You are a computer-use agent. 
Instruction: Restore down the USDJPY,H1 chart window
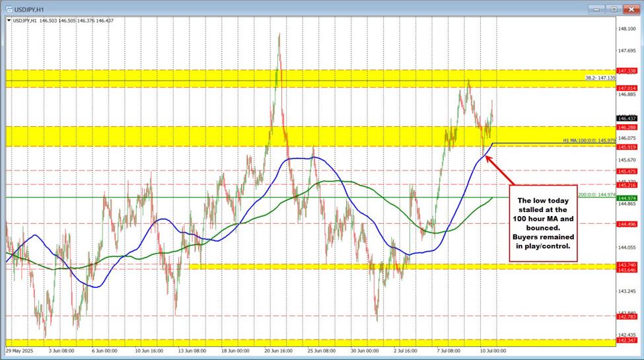pyautogui.click(x=614, y=9)
